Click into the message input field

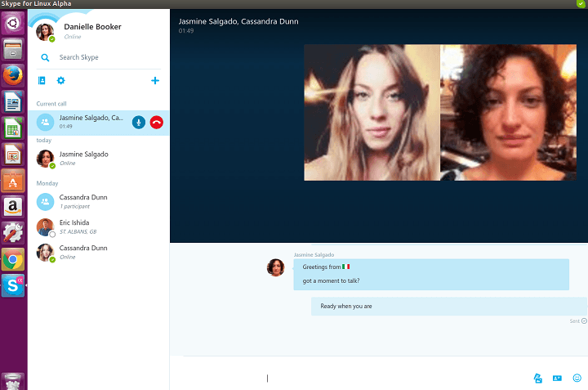pyautogui.click(x=394, y=378)
